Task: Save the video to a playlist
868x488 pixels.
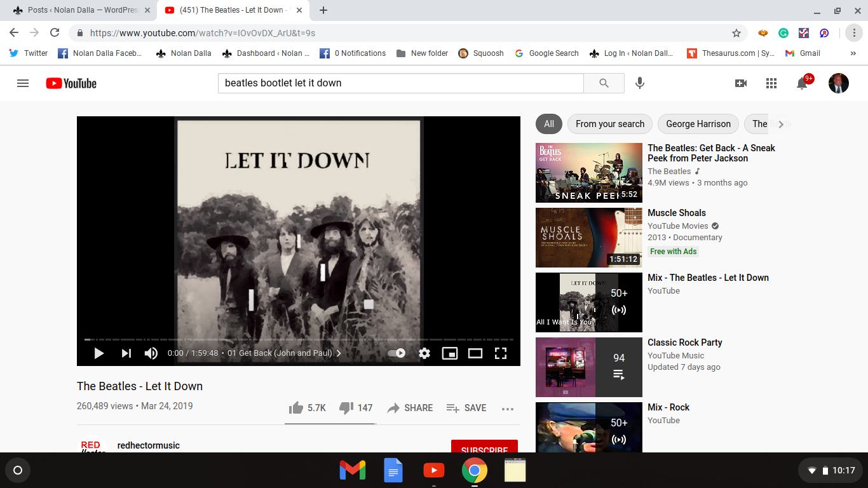Action: point(466,408)
